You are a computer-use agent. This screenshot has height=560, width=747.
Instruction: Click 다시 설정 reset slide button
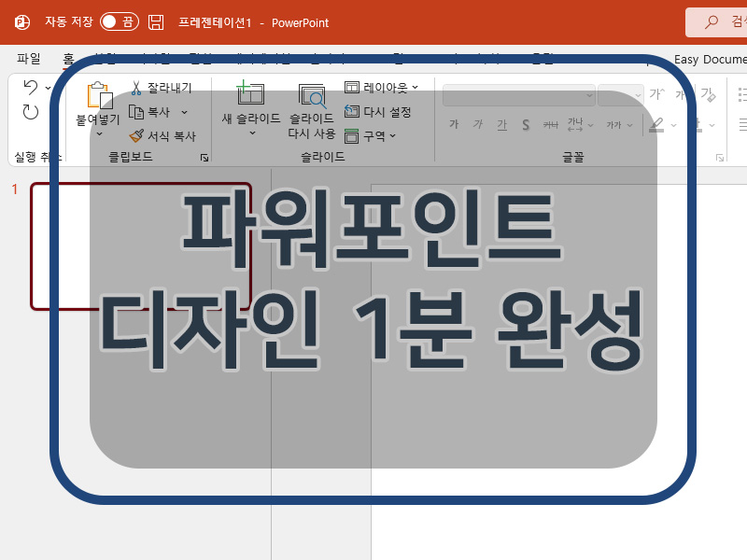pos(378,111)
